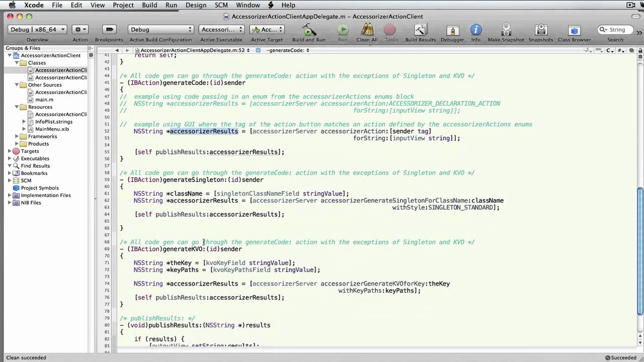The width and height of the screenshot is (644, 362).
Task: Click the screen recording icon in menu bar
Action: pos(631,5)
